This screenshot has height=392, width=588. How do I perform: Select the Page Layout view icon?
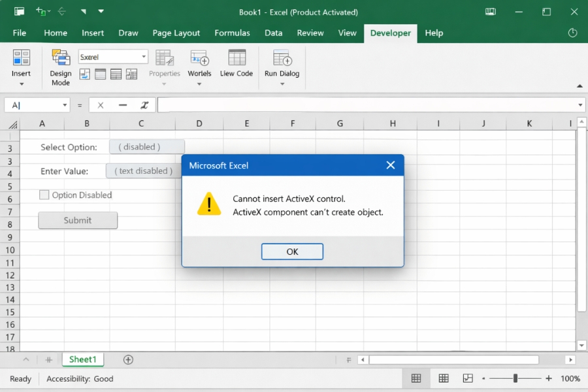coord(444,378)
